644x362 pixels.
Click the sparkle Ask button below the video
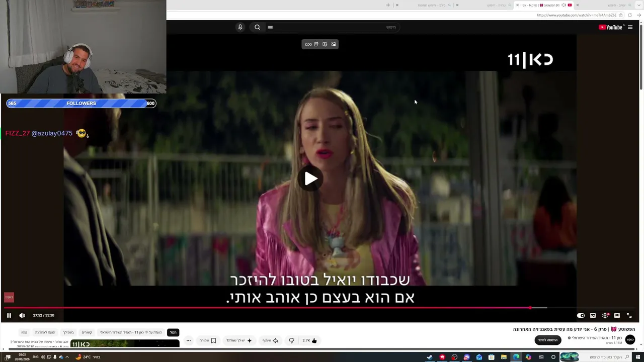[239, 340]
